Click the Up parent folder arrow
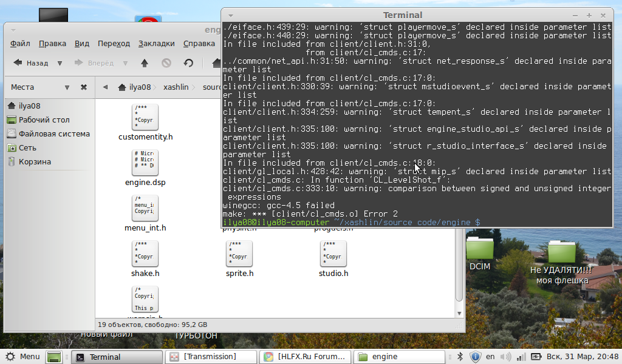The image size is (622, 364). click(x=145, y=63)
